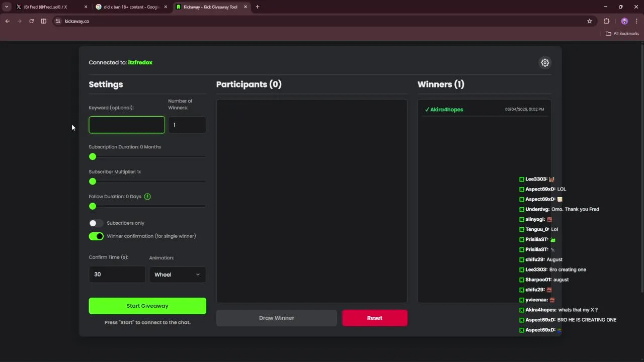Toggle the Subscribers only switch
This screenshot has width=644, height=362.
96,223
